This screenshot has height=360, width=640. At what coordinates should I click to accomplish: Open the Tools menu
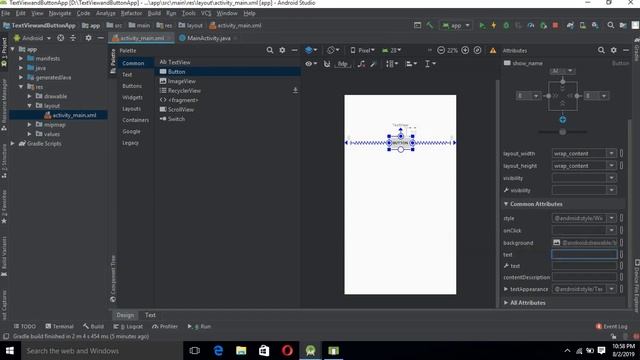tap(188, 13)
